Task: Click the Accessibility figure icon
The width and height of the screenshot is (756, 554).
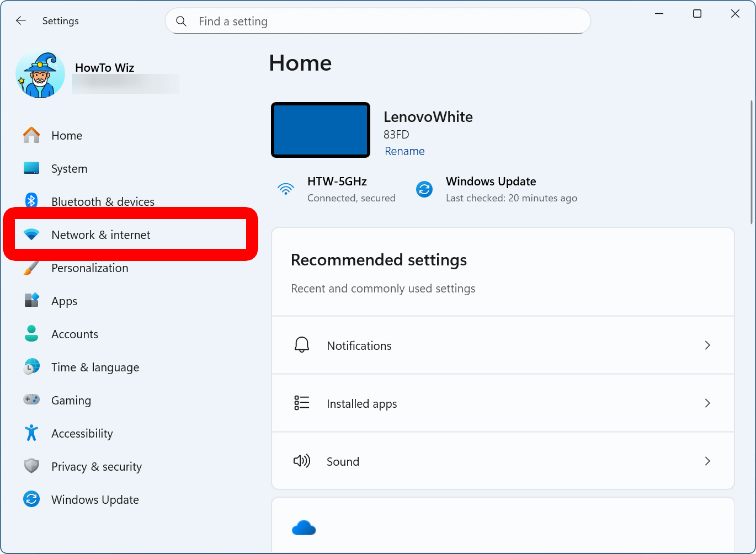Action: [31, 433]
